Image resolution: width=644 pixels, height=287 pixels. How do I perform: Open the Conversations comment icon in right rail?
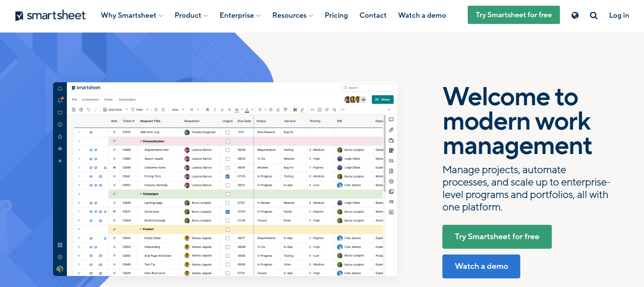pos(391,120)
